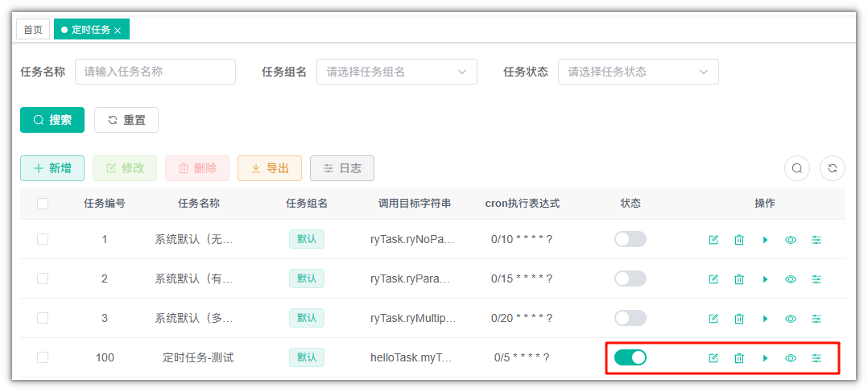Click the 默认 tag in task 100 row
The width and height of the screenshot is (868, 392).
tap(307, 357)
